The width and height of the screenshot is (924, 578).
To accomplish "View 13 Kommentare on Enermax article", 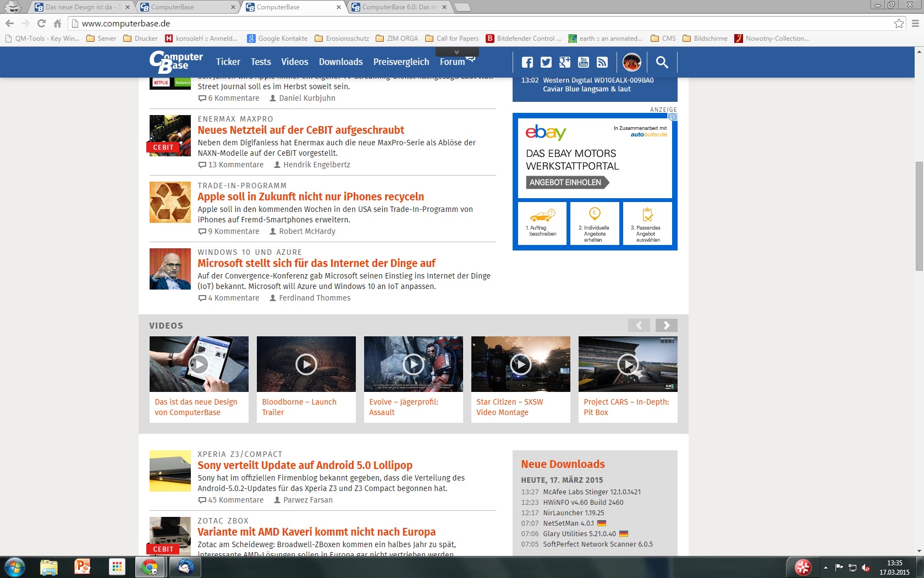I will [231, 165].
